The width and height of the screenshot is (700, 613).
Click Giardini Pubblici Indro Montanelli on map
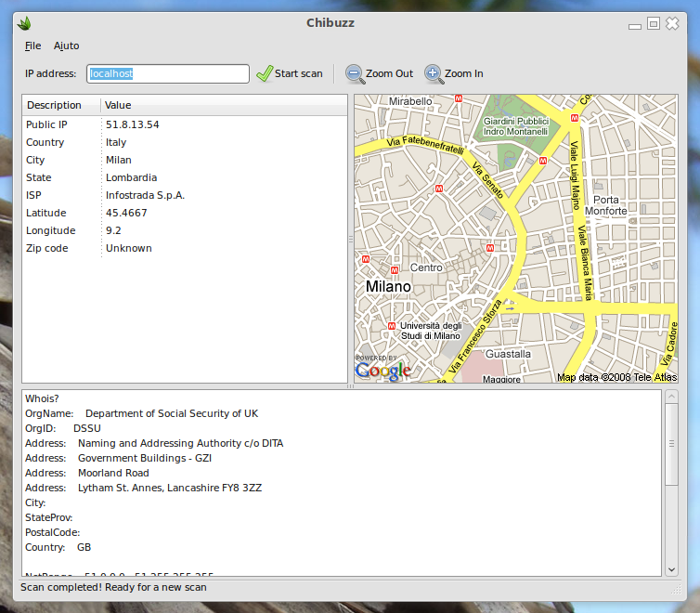pos(515,126)
